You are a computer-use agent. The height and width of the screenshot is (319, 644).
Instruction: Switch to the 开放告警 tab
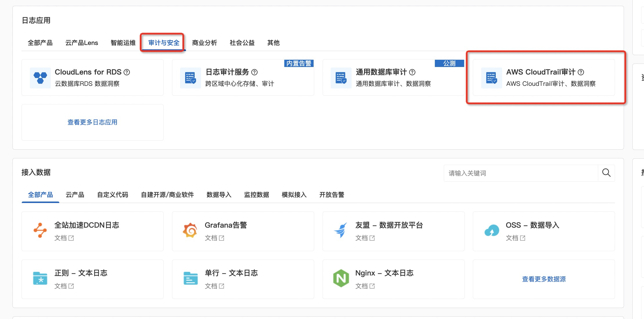[x=332, y=195]
